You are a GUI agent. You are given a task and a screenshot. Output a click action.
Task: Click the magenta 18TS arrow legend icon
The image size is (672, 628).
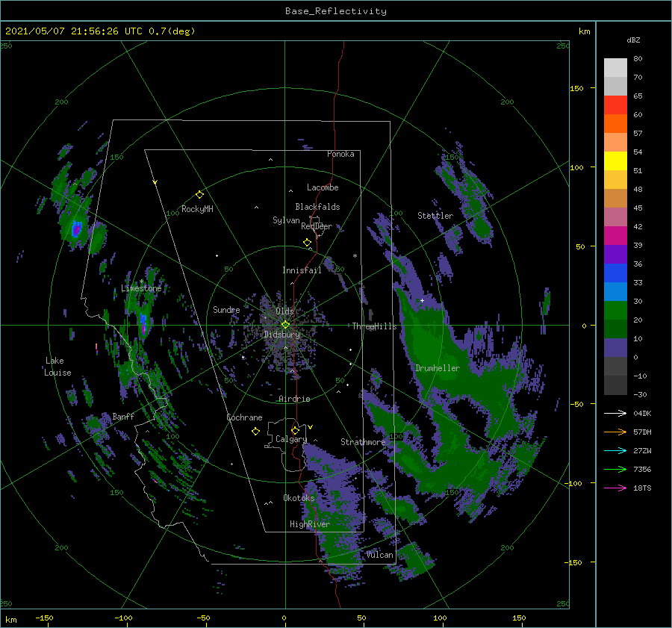(615, 488)
